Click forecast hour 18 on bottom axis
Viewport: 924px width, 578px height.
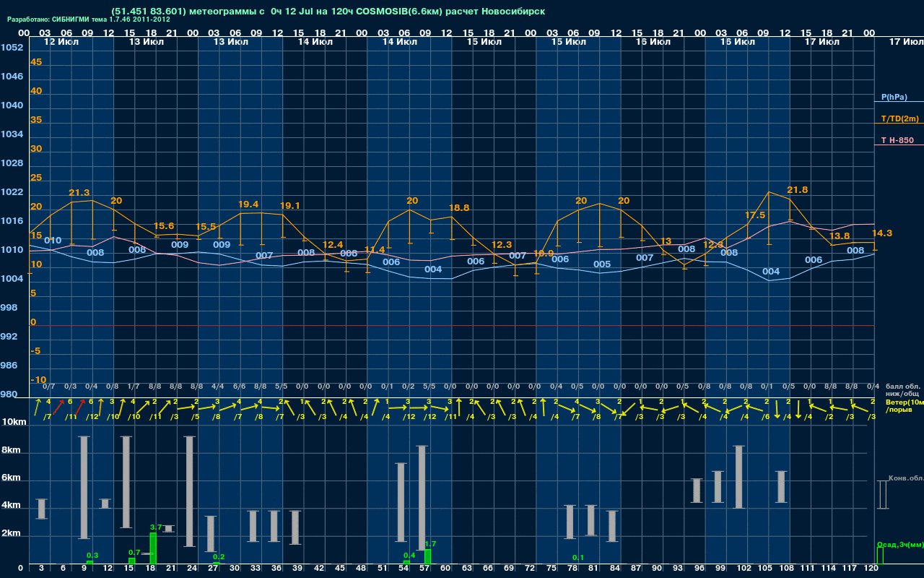point(151,569)
